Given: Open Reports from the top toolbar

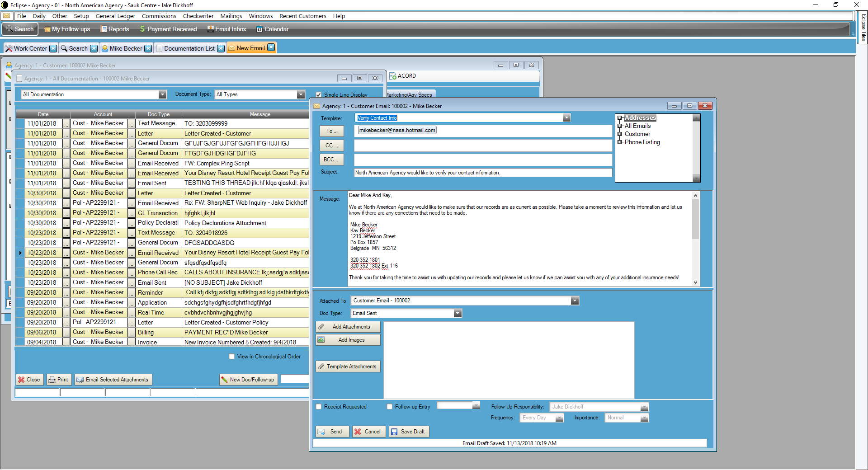Looking at the screenshot, I should (x=115, y=29).
